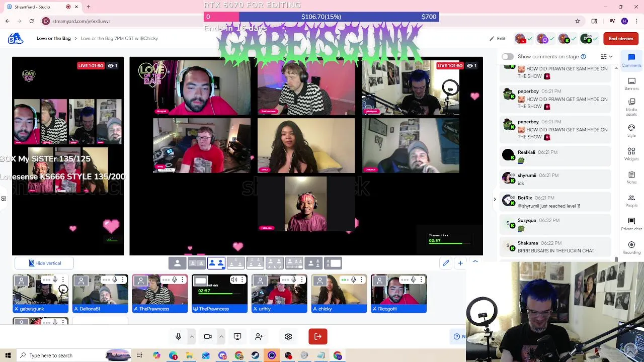Click the StreamYard logo

[16, 38]
